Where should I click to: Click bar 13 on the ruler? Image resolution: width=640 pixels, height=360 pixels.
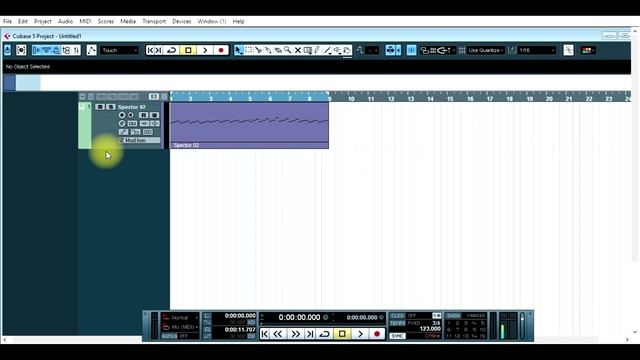pos(411,99)
